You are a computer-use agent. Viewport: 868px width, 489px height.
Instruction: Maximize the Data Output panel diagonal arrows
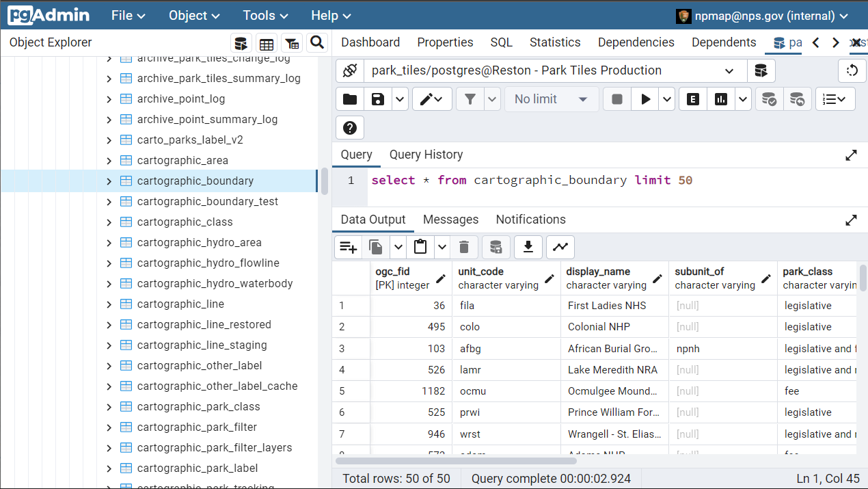851,220
